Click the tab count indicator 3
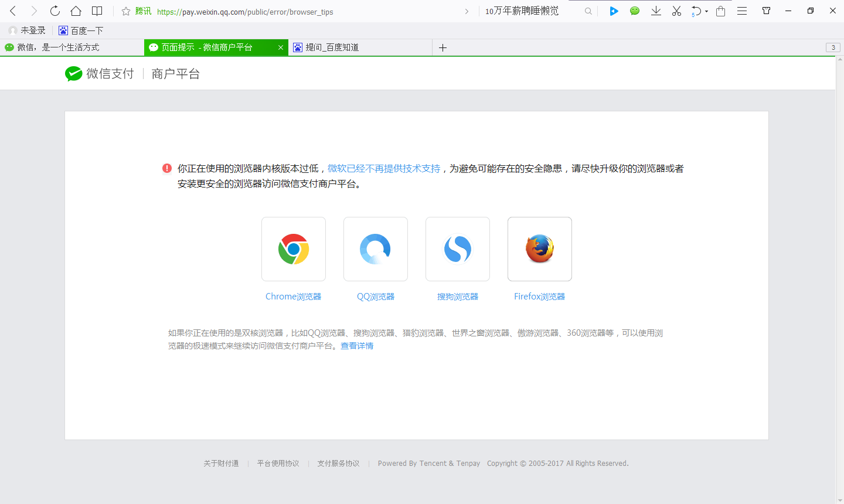 (x=833, y=47)
